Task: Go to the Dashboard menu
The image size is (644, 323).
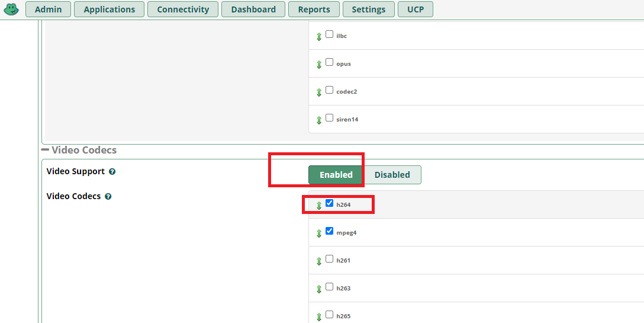Action: [253, 9]
